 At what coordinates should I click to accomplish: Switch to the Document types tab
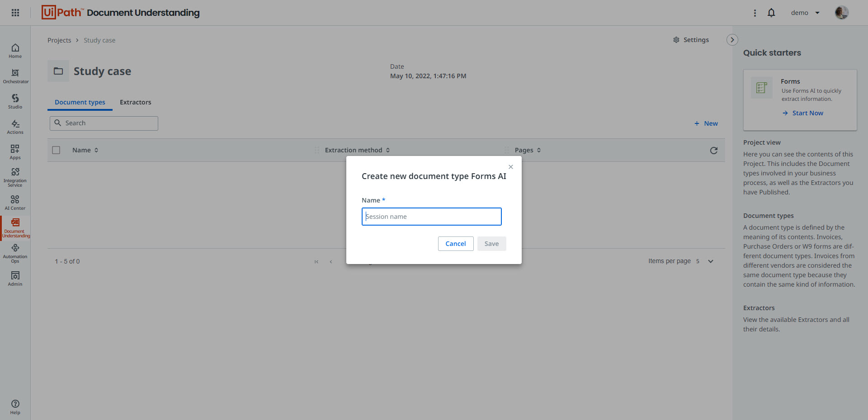click(x=80, y=102)
